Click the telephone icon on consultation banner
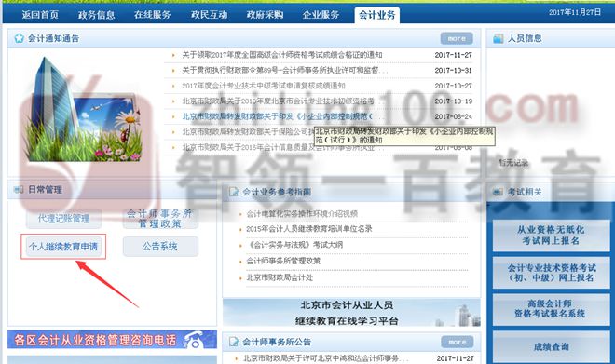The image size is (615, 364). click(194, 340)
